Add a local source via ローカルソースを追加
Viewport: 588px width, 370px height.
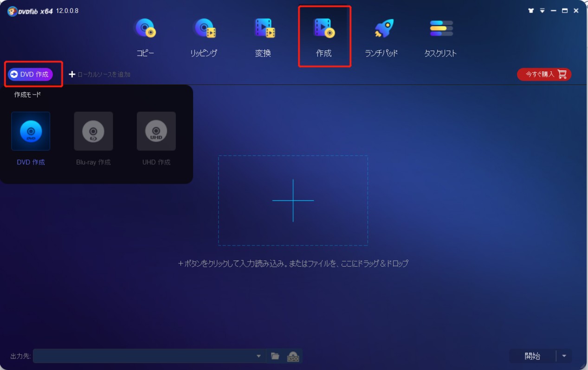(100, 74)
